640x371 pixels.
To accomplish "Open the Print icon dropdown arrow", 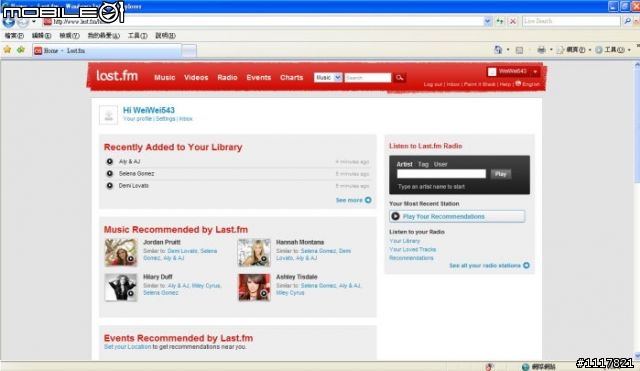I will 551,50.
